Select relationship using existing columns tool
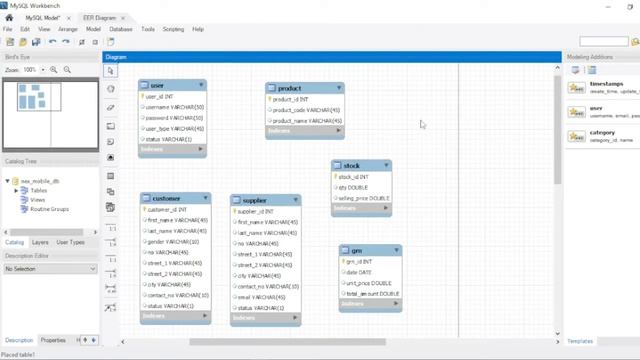This screenshot has height=360, width=640. [x=111, y=308]
